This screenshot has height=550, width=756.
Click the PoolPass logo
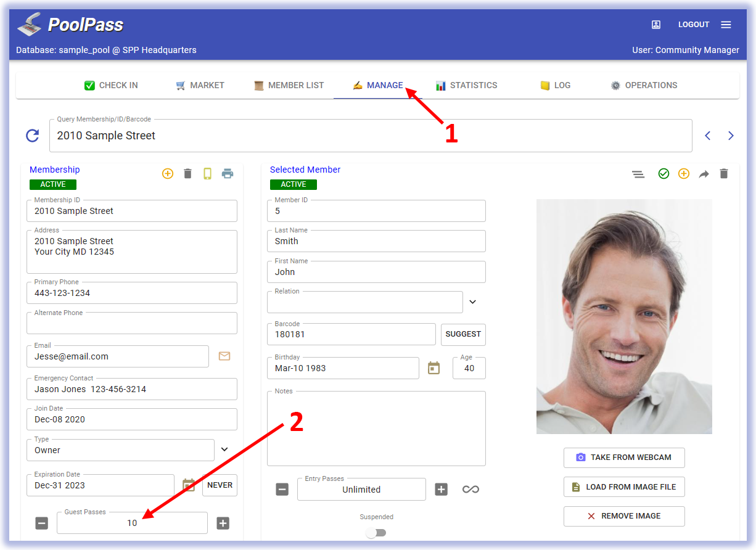pos(70,24)
